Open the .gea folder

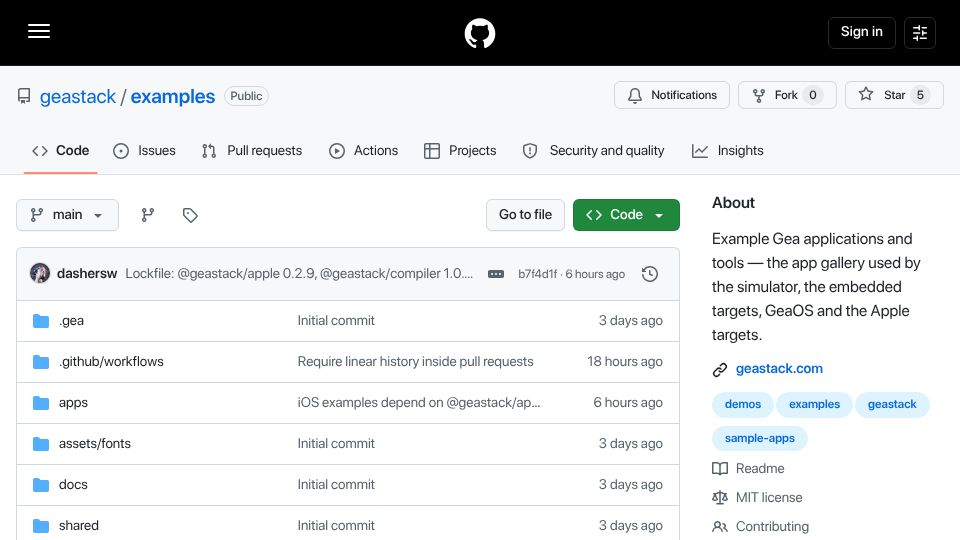click(72, 321)
